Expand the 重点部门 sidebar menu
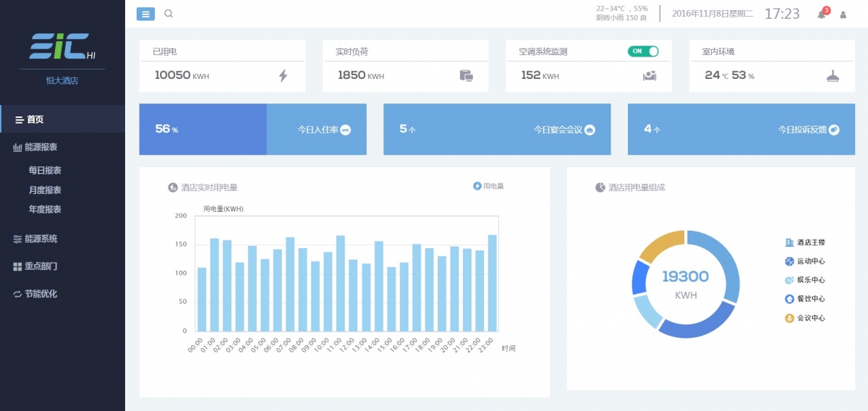This screenshot has height=411, width=868. [41, 266]
